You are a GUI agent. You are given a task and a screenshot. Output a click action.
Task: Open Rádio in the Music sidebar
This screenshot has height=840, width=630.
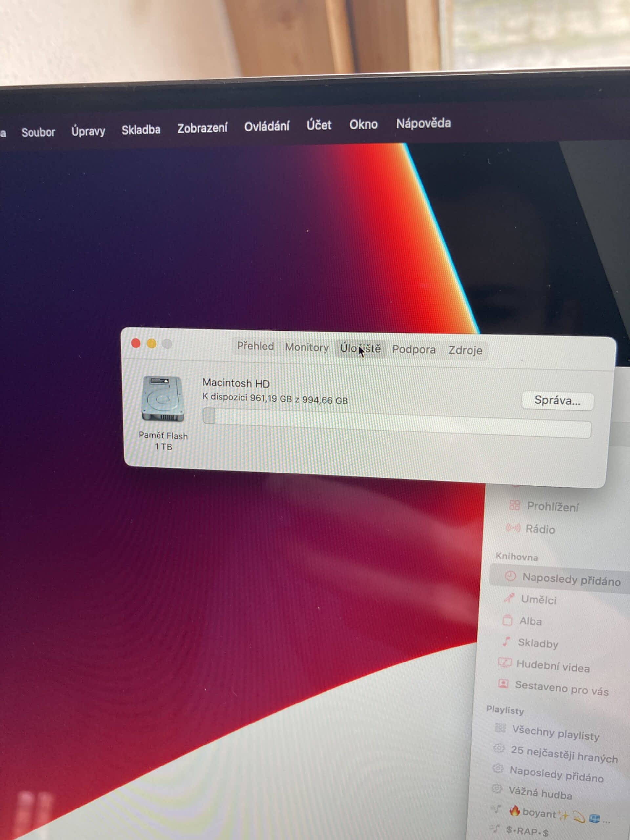(540, 529)
